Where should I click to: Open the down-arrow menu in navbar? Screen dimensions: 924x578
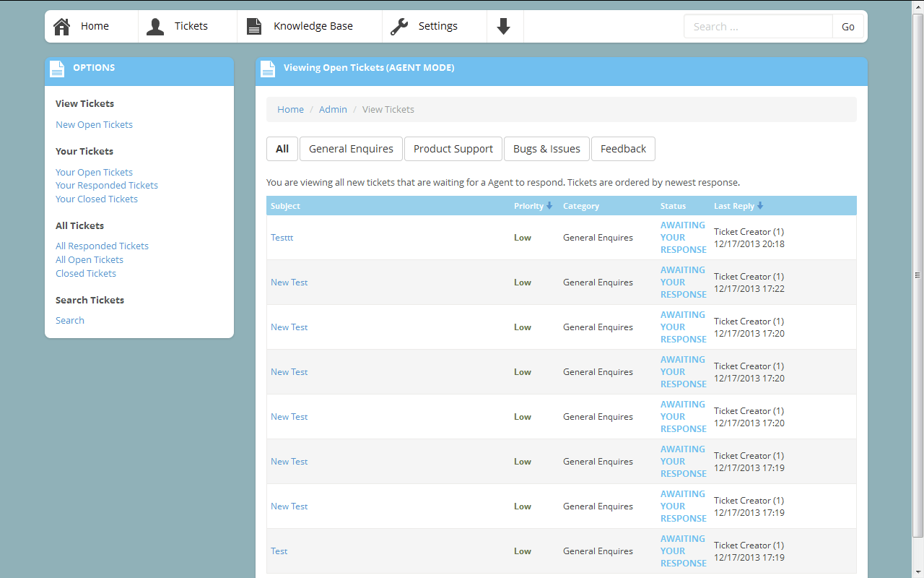coord(504,27)
